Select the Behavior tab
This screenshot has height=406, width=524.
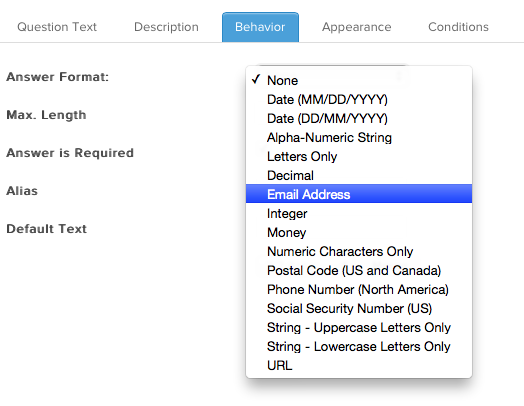(260, 27)
